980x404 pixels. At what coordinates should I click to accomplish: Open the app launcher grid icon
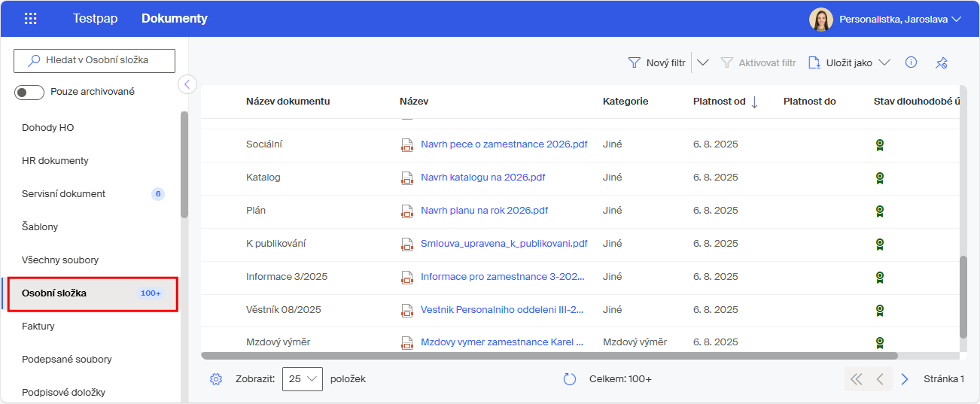click(31, 19)
